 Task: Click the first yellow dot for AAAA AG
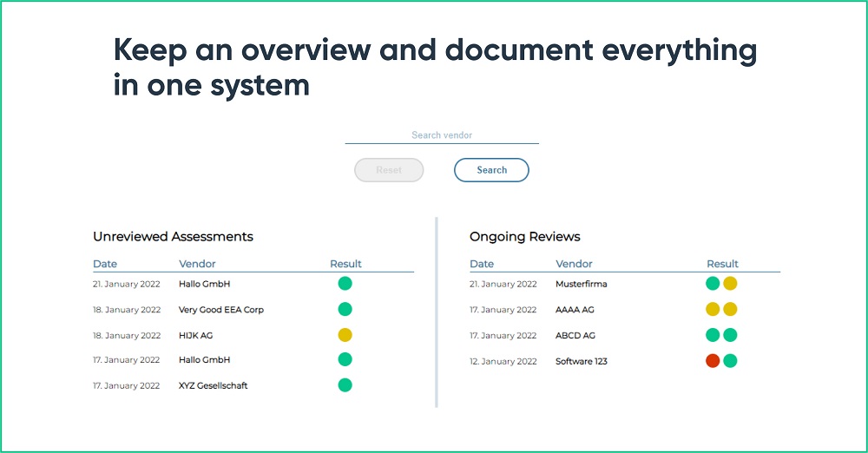[713, 309]
